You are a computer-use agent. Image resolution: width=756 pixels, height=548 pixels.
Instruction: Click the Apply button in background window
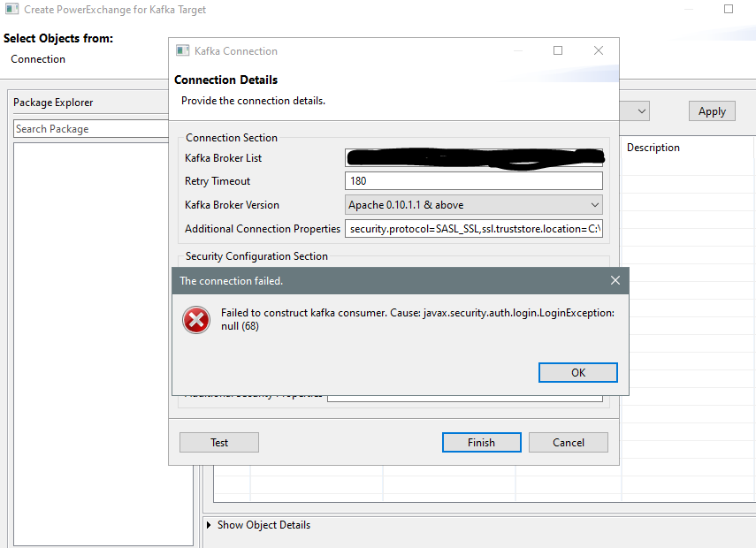click(x=712, y=111)
